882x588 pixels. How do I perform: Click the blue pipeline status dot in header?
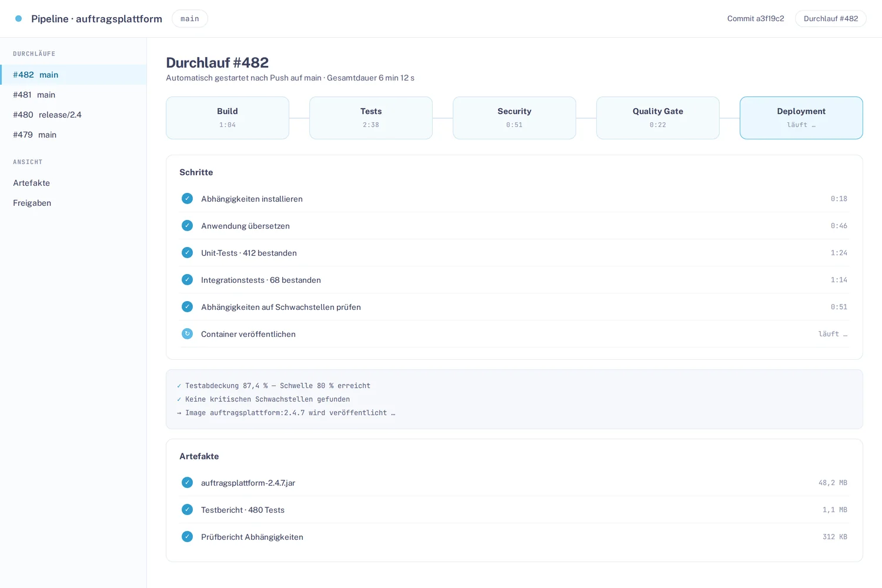pyautogui.click(x=18, y=19)
